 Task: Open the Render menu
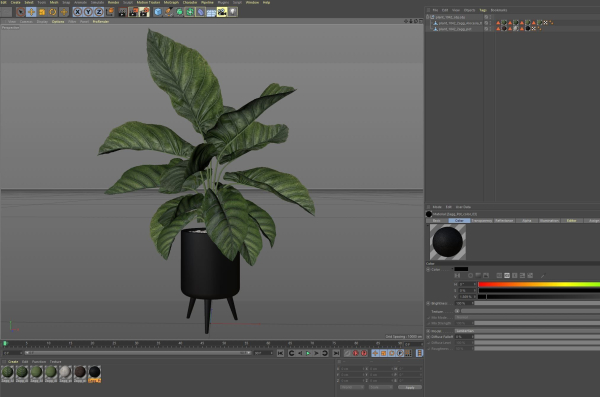point(113,2)
